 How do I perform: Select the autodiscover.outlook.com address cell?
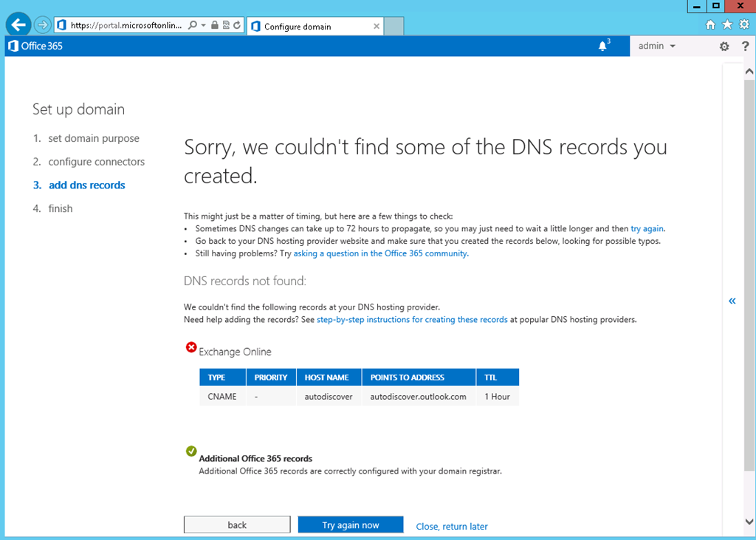[x=419, y=397]
